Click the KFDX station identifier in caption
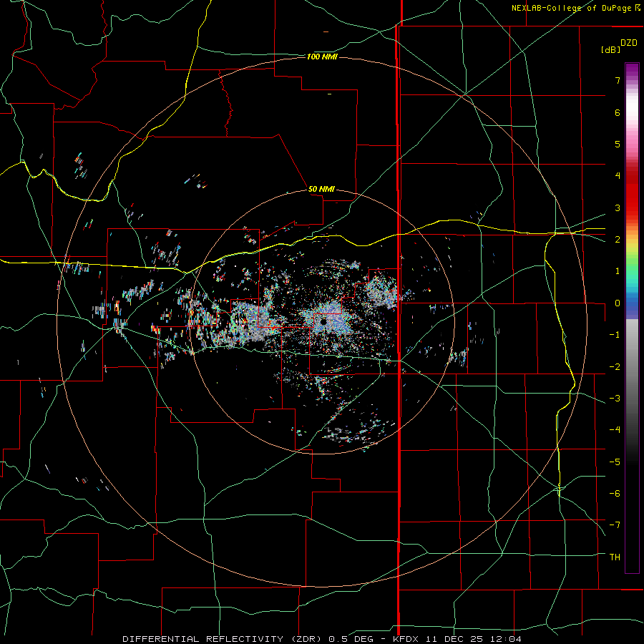Viewport: 644px width, 644px height. point(406,639)
